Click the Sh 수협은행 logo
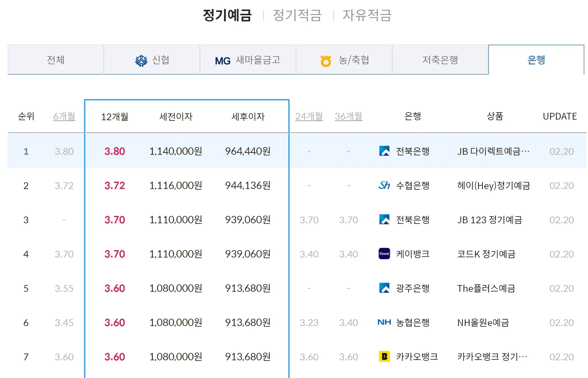 click(384, 185)
